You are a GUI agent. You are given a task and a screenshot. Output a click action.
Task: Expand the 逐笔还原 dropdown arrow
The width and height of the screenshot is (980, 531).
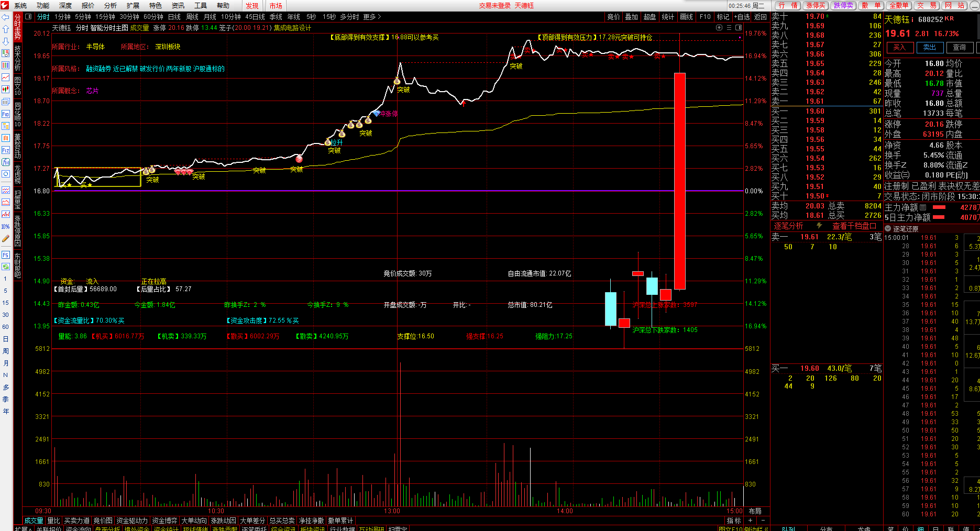pyautogui.click(x=888, y=229)
